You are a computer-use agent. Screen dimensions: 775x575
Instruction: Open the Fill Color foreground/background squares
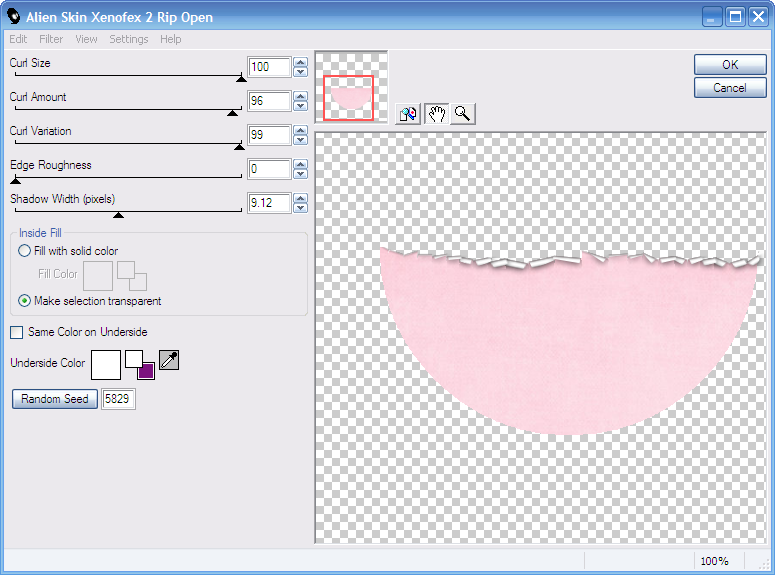click(x=132, y=276)
